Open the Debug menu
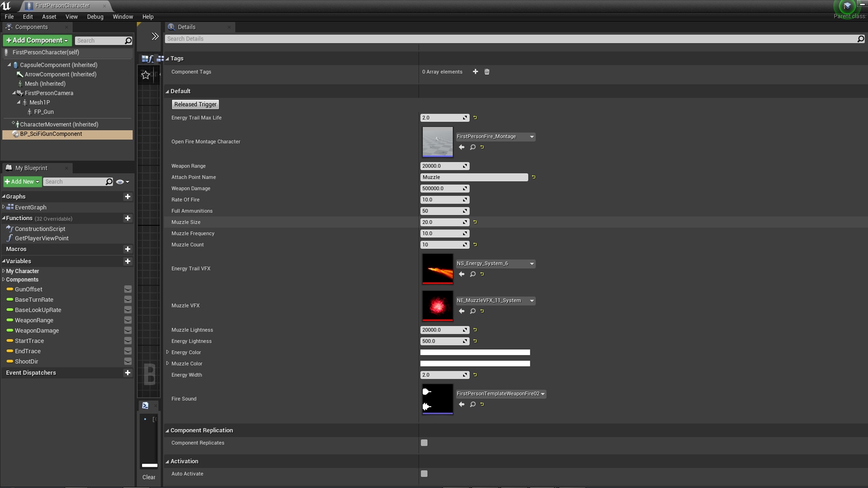868x488 pixels. click(x=95, y=17)
